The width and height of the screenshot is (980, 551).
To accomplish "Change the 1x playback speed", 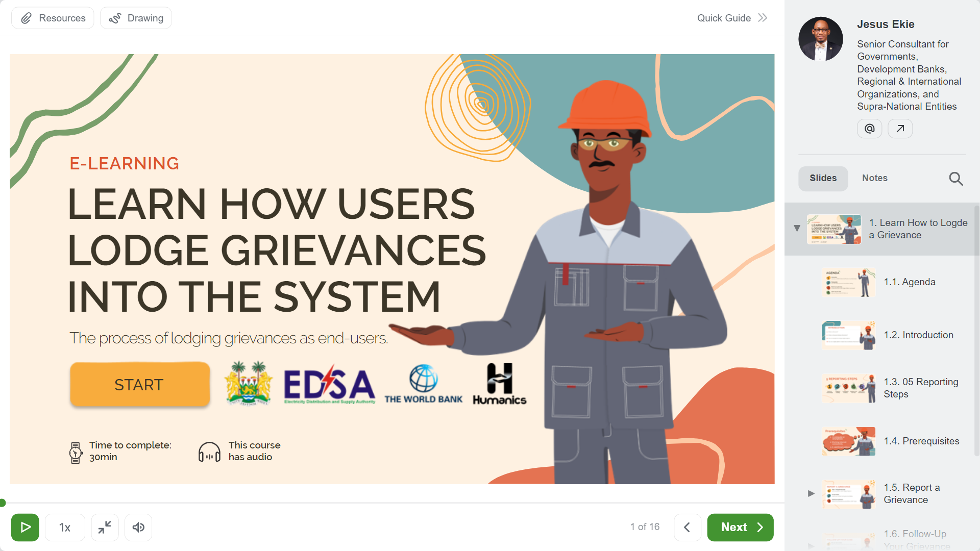I will pos(65,527).
